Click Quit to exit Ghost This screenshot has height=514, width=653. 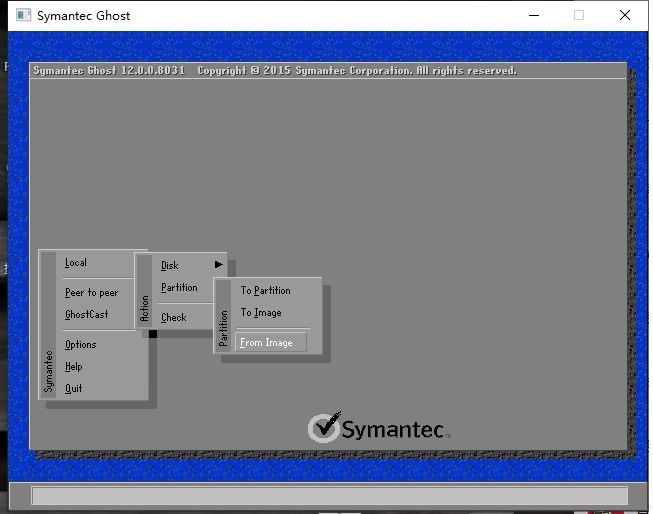pyautogui.click(x=73, y=389)
